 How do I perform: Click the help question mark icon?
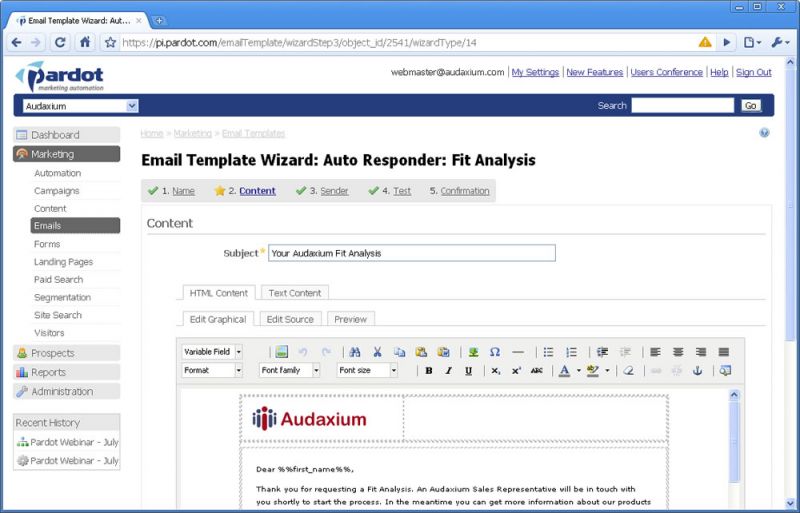click(x=764, y=133)
